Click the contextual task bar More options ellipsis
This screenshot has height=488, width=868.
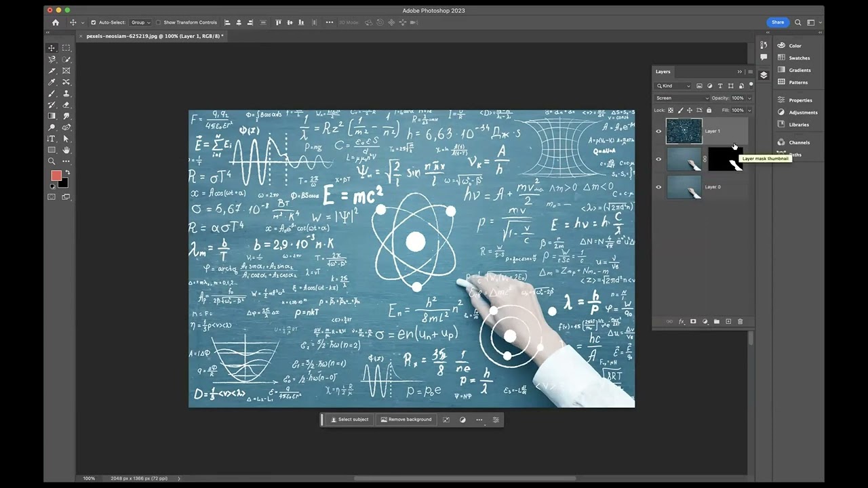[x=479, y=420]
